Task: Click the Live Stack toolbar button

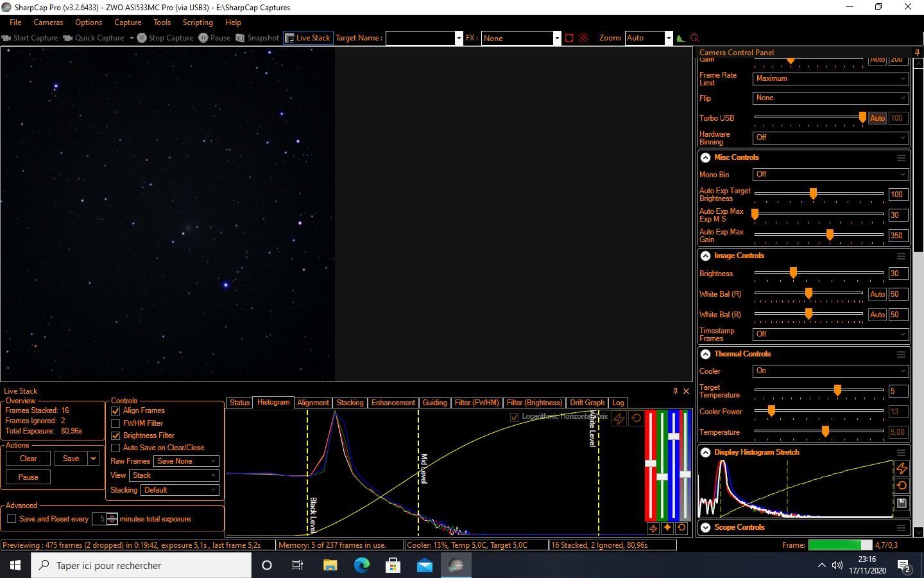Action: coord(308,38)
